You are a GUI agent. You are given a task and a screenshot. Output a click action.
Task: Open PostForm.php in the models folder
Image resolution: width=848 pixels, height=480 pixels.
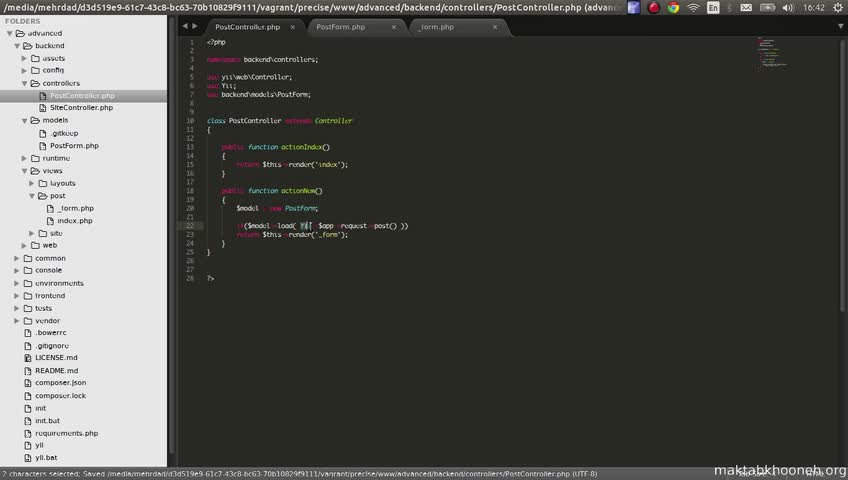pyautogui.click(x=75, y=146)
